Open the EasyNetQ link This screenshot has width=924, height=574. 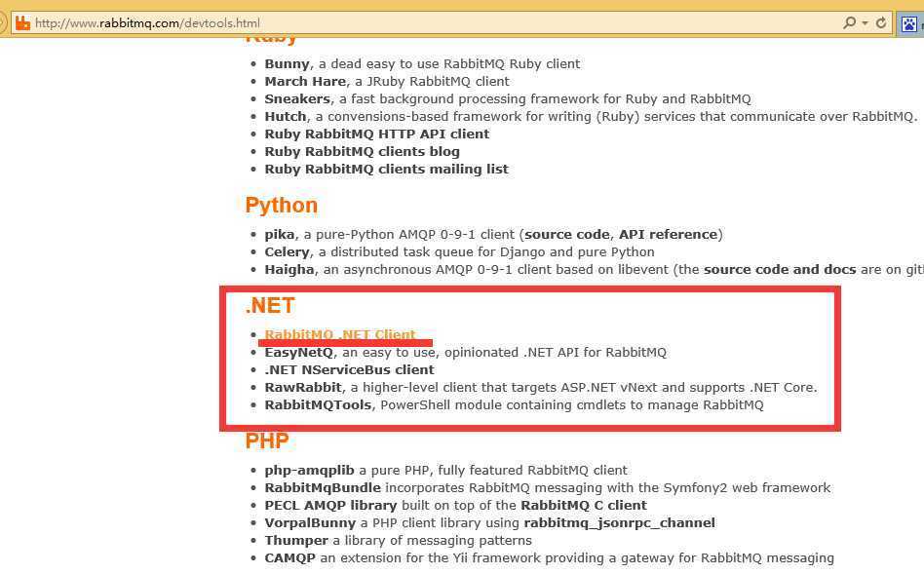coord(299,353)
